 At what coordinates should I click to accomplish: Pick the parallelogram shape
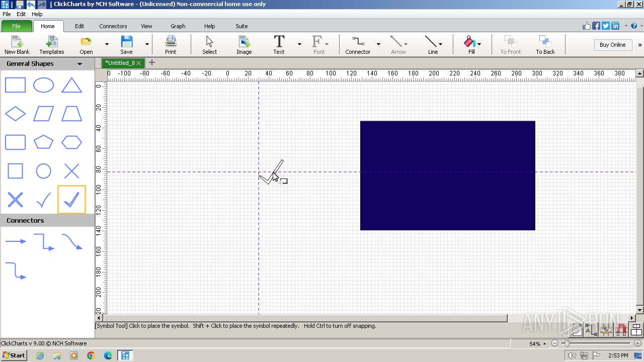[43, 114]
